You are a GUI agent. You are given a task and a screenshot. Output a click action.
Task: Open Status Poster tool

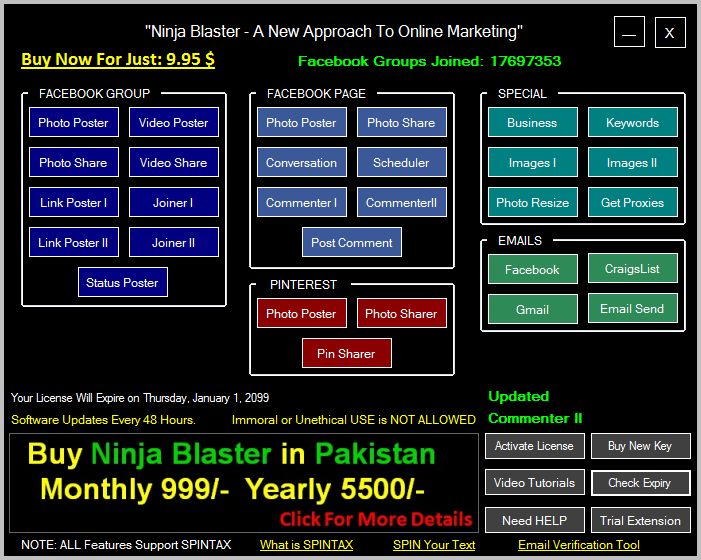[x=123, y=282]
